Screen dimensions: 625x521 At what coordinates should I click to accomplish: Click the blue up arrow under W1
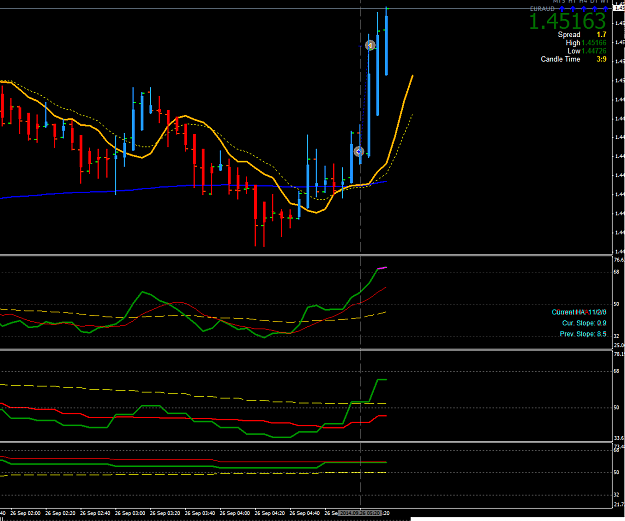pos(605,9)
